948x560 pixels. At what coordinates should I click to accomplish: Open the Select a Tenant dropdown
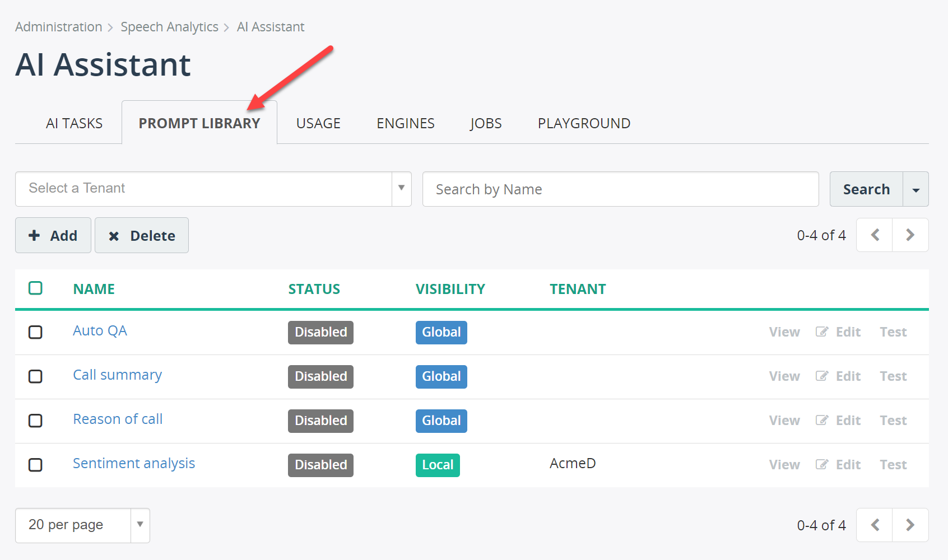[x=213, y=189]
